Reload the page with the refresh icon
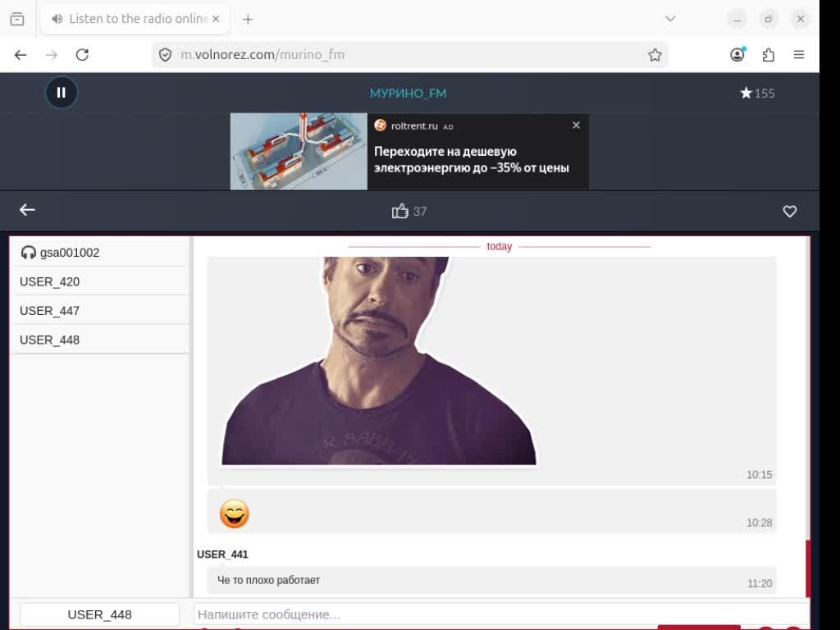 (x=82, y=55)
